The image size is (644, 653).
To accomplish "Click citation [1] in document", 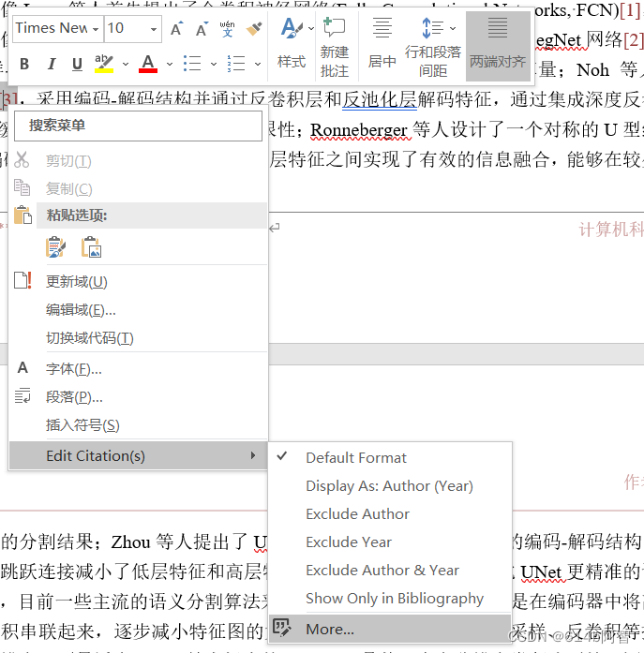I will [629, 10].
